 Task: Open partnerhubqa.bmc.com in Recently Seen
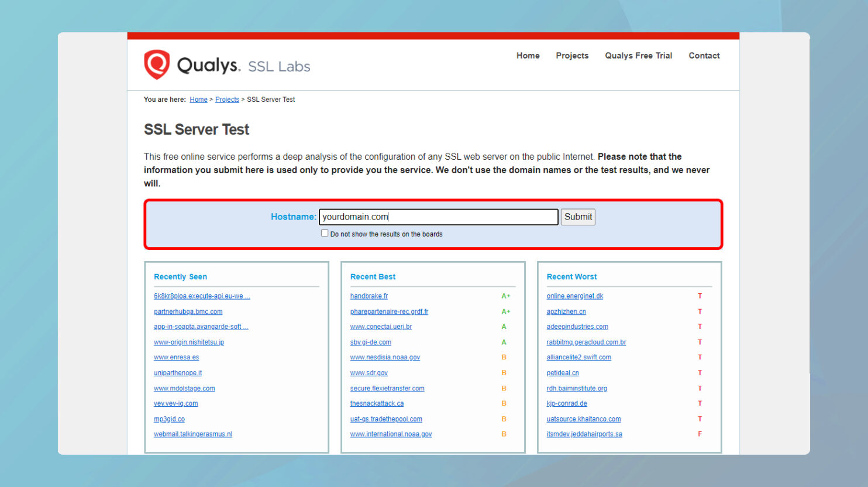pos(188,312)
